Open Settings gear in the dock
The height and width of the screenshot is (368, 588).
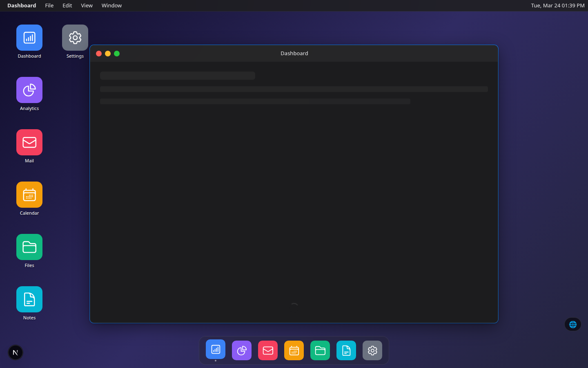[x=372, y=350]
